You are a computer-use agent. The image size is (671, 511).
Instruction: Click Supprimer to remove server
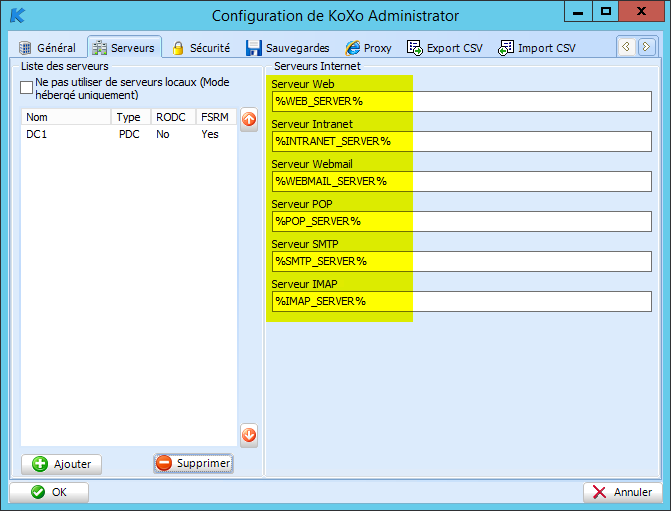[x=193, y=463]
